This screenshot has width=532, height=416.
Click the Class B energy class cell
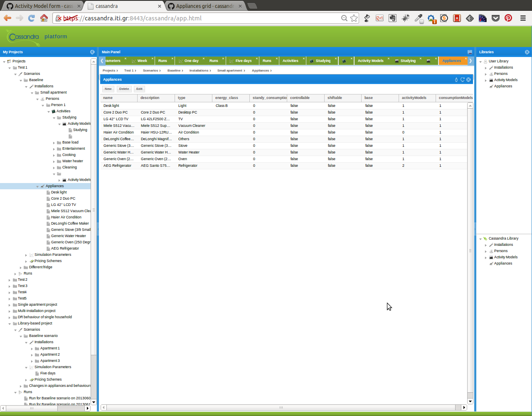click(x=231, y=106)
